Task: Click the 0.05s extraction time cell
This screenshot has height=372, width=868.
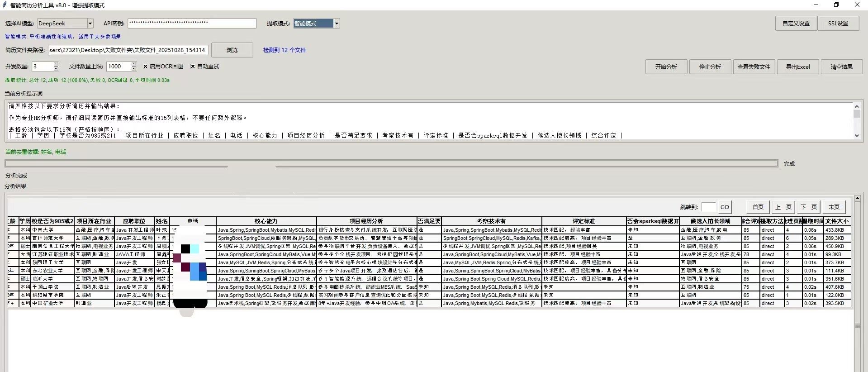Action: pyautogui.click(x=813, y=238)
